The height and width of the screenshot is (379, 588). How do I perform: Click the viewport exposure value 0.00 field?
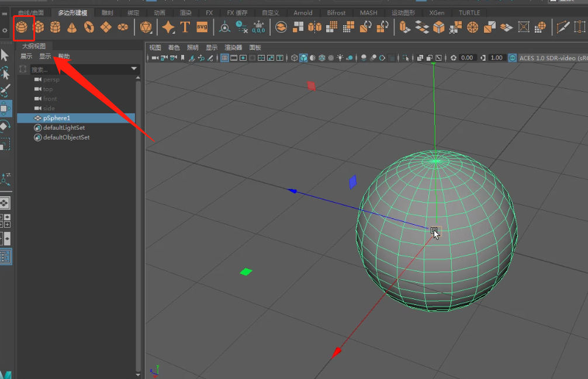(467, 58)
